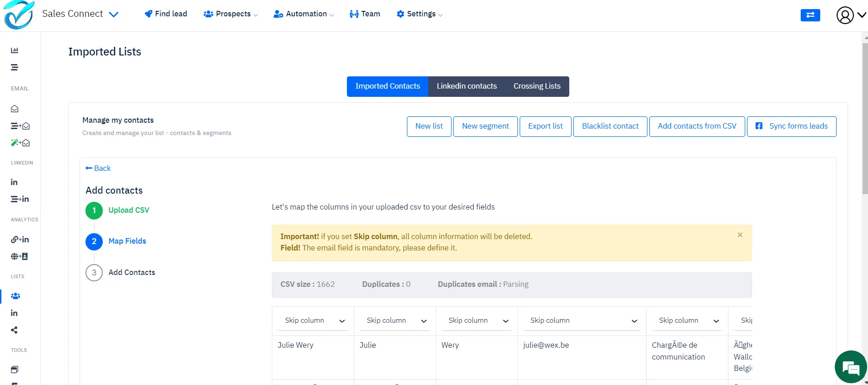
Task: Switch to the Imported Contacts tab
Action: [x=387, y=86]
